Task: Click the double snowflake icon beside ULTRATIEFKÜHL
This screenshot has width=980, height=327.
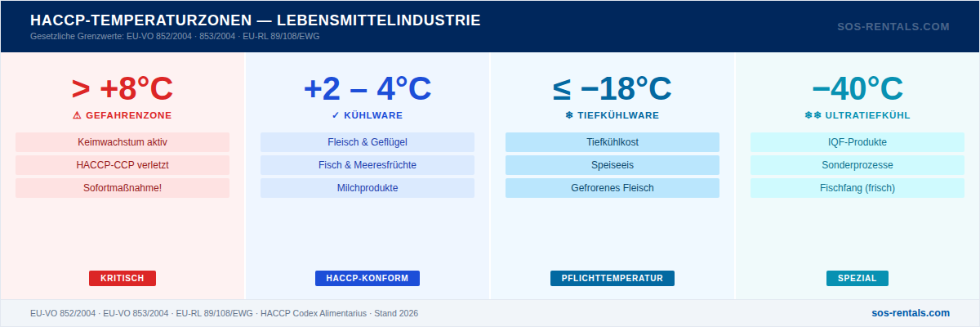Action: (813, 115)
